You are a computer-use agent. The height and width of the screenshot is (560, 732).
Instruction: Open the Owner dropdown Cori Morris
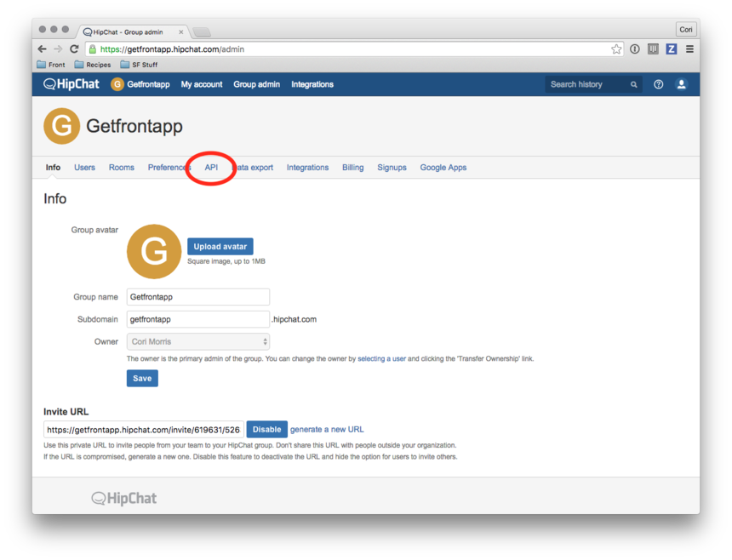pos(198,341)
